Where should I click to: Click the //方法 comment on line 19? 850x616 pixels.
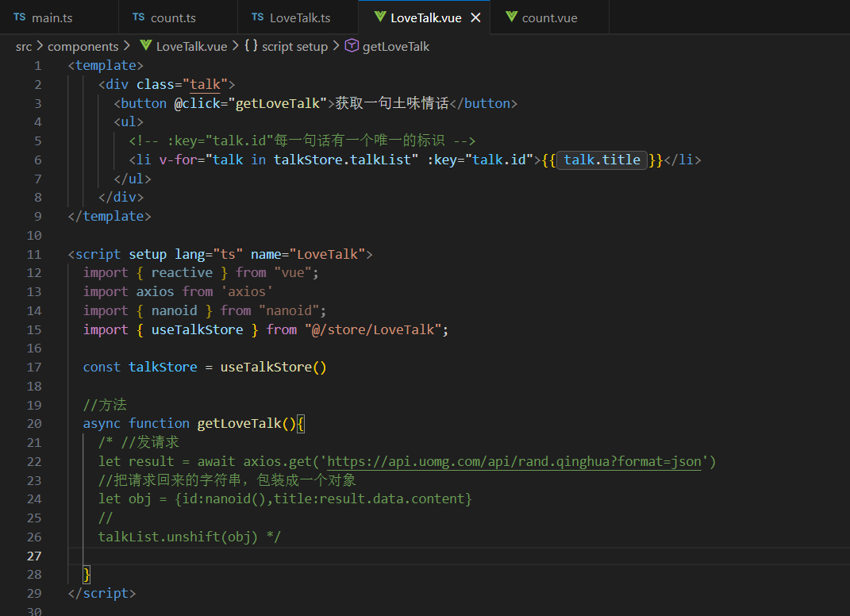pyautogui.click(x=105, y=405)
